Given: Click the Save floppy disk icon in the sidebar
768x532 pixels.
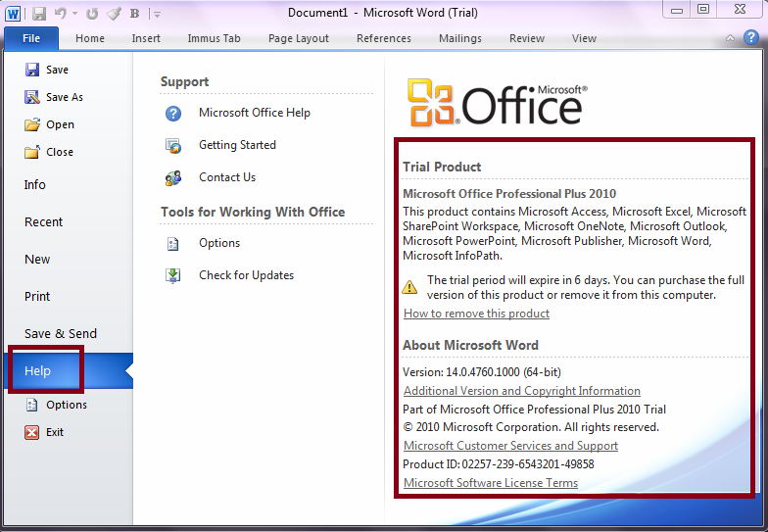Looking at the screenshot, I should tap(31, 70).
